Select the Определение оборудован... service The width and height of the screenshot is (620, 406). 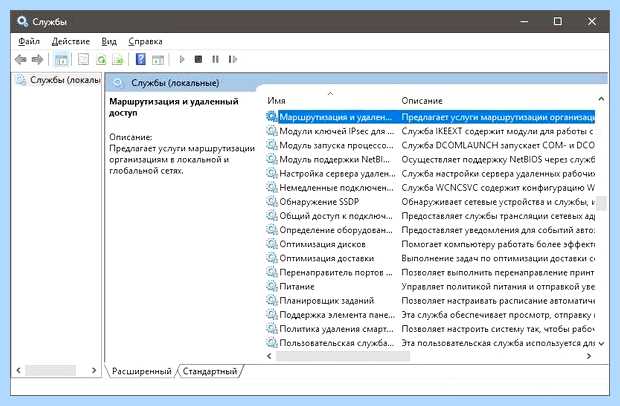(336, 230)
